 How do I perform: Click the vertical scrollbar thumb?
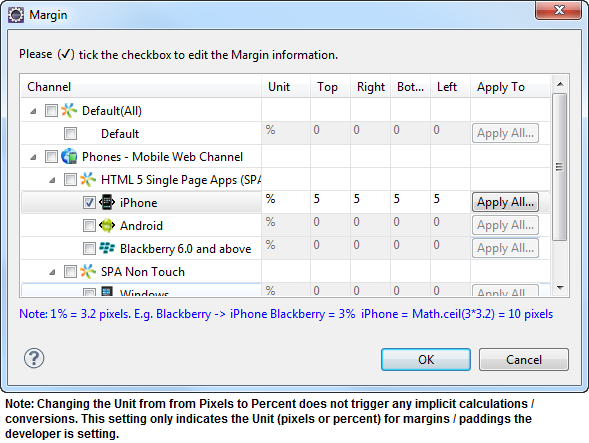pos(560,167)
